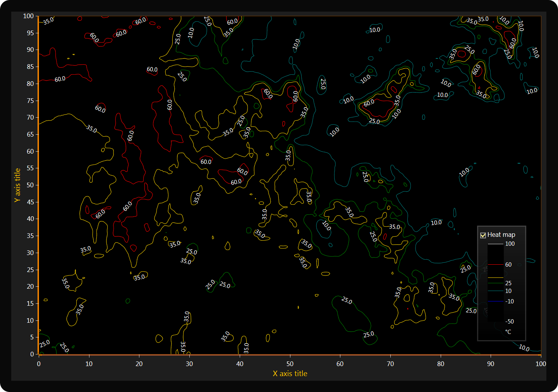558x392 pixels.
Task: Select the 55 tick on Y axis
Action: [30, 168]
